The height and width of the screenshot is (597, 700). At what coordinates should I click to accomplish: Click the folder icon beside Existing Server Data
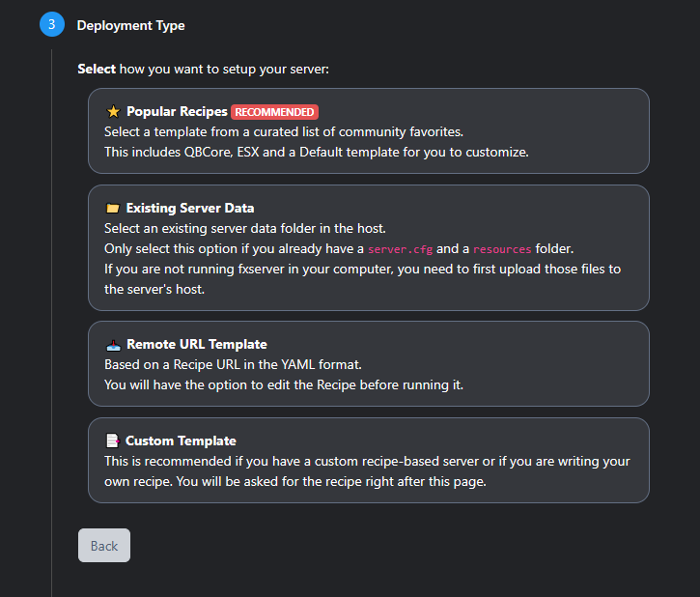113,209
